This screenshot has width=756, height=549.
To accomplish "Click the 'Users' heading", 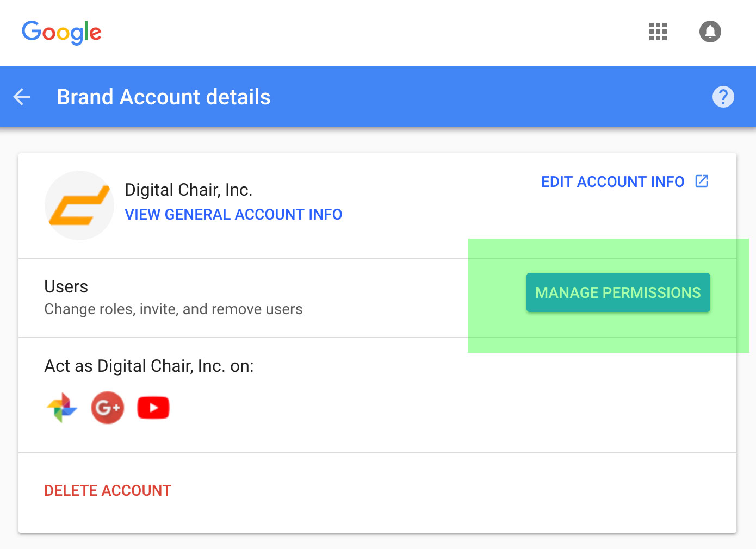I will coord(66,286).
